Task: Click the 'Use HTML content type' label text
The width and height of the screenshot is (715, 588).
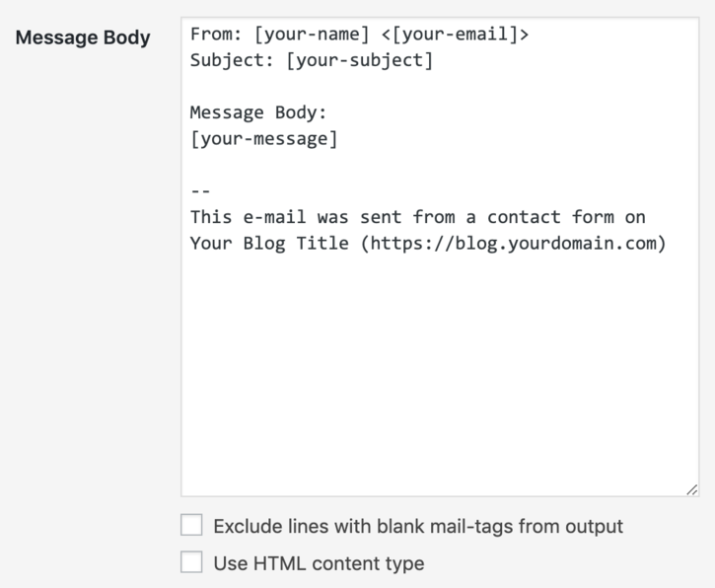Action: [319, 564]
